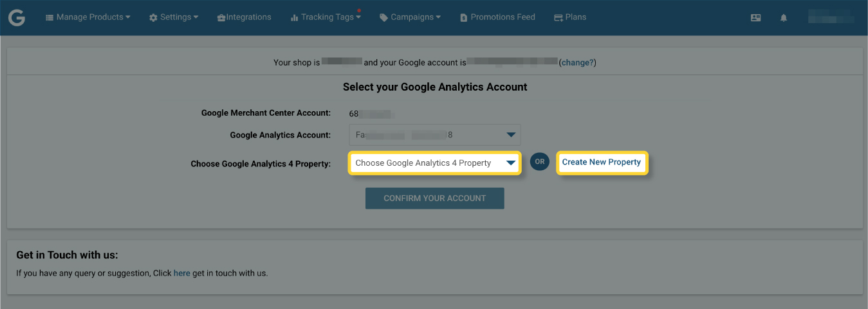The width and height of the screenshot is (868, 309).
Task: Open the Settings menu
Action: tap(174, 17)
